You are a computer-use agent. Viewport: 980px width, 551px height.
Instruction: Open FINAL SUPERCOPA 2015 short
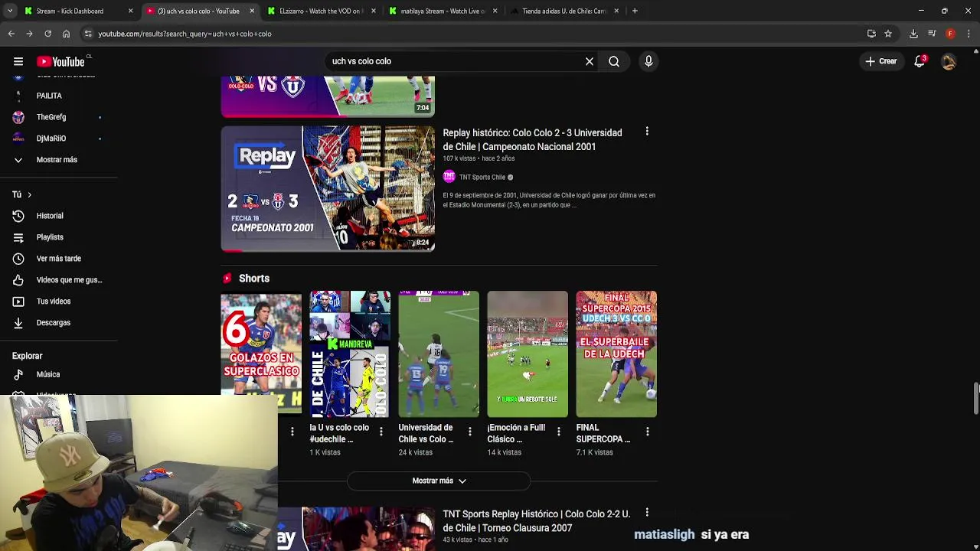point(616,354)
